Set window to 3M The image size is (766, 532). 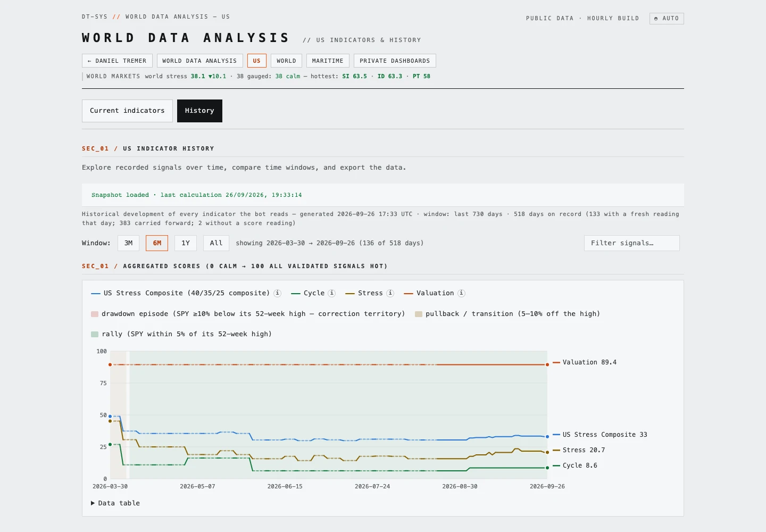(x=129, y=243)
